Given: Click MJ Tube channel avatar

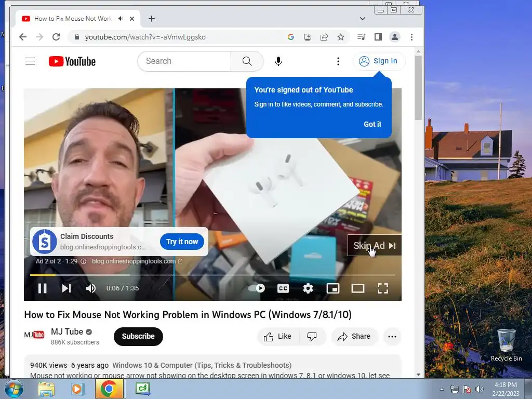Looking at the screenshot, I should point(34,335).
